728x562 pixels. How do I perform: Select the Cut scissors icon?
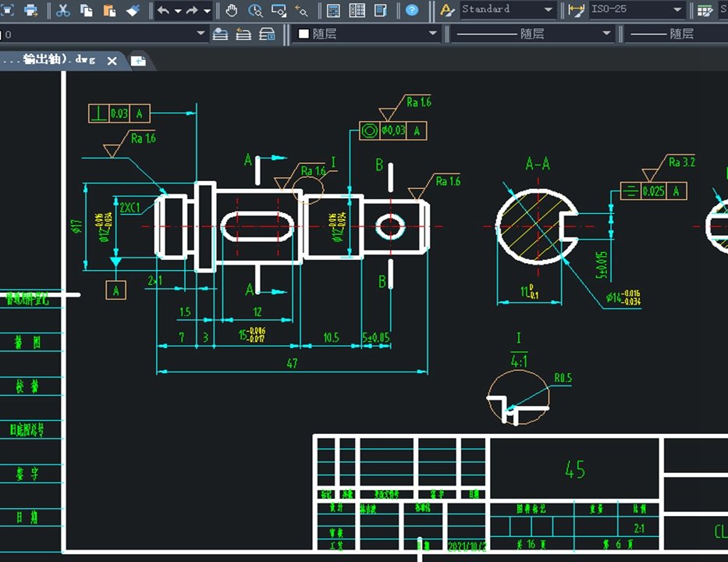click(62, 9)
